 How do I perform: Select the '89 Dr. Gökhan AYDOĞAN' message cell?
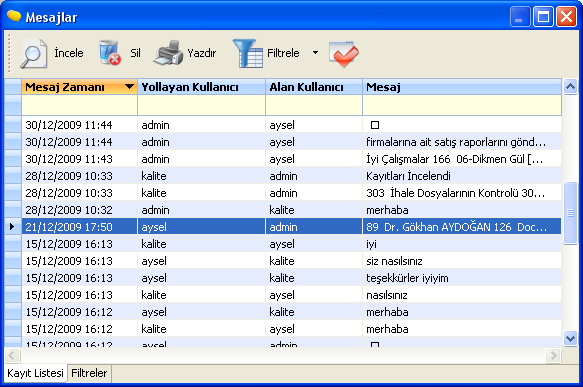[x=462, y=227]
